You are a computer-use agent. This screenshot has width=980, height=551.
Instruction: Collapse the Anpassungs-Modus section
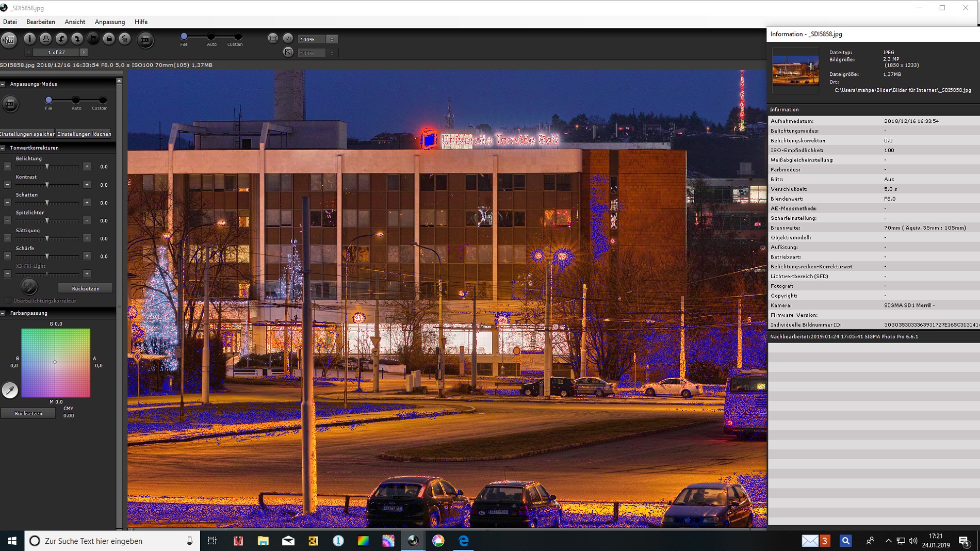pos(3,84)
